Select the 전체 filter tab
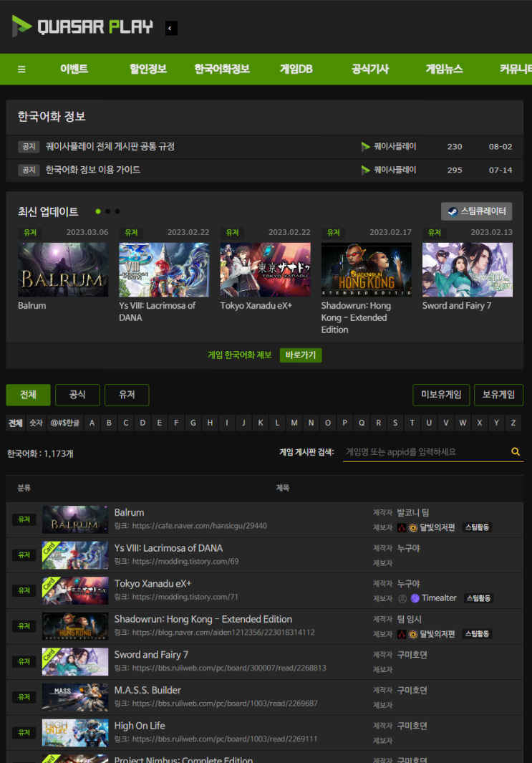 coord(28,395)
